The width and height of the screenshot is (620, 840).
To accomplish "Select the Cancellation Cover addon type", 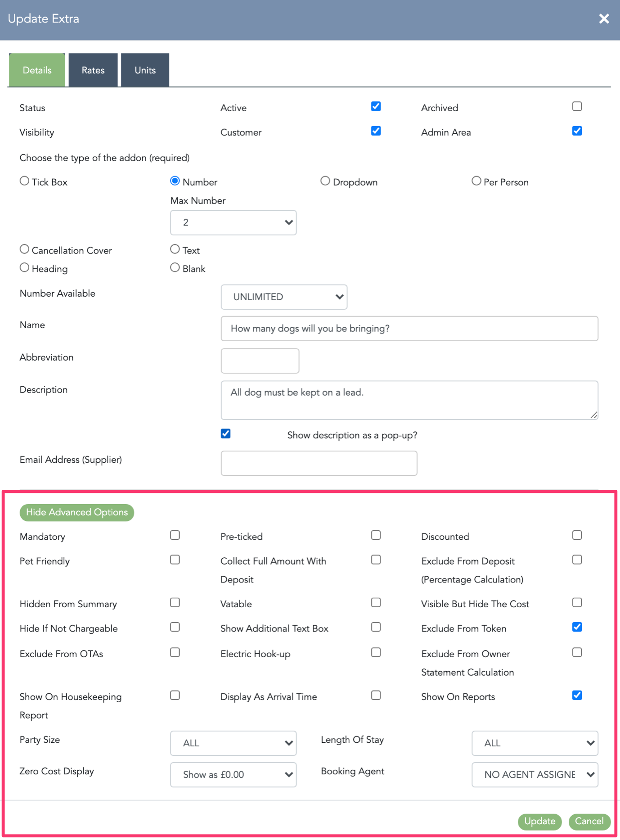I will pos(24,249).
